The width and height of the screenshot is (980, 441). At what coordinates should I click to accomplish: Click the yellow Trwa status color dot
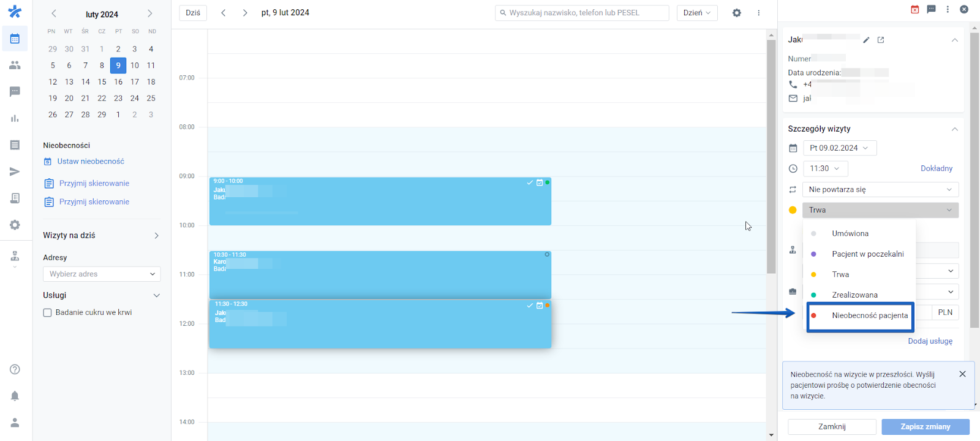[x=793, y=210]
